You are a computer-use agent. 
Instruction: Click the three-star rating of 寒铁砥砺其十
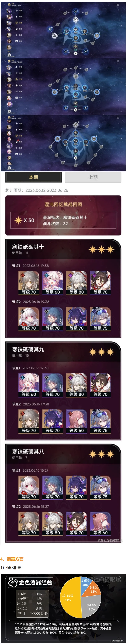point(101,249)
